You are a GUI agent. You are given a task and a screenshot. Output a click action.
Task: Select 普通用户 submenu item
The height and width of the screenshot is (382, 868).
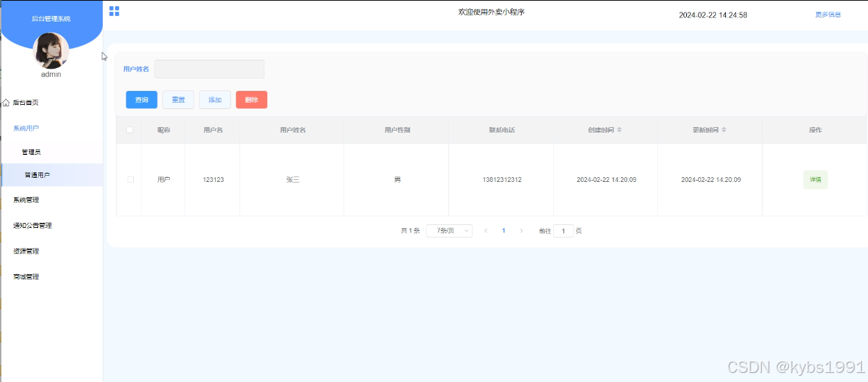coord(51,175)
